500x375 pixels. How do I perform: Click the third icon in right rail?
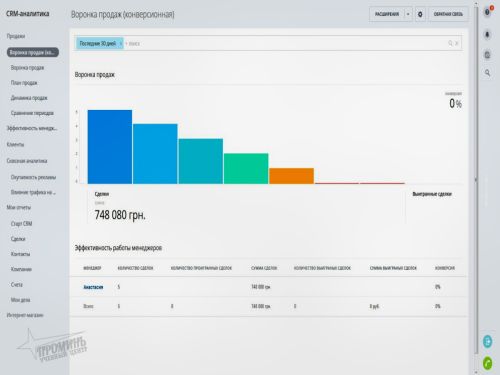[487, 54]
